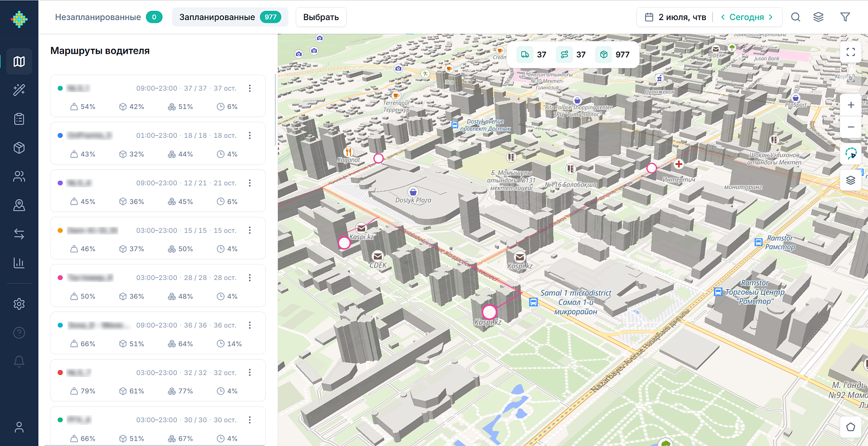Switch to the Запланированные tab
868x446 pixels.
(x=230, y=17)
